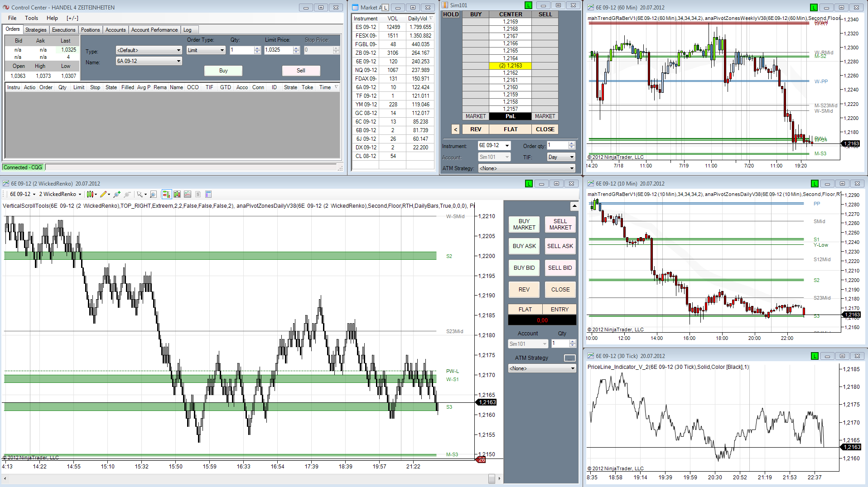Click left scroll arrow of Renko chart scrollbar
868x487 pixels.
(x=5, y=478)
